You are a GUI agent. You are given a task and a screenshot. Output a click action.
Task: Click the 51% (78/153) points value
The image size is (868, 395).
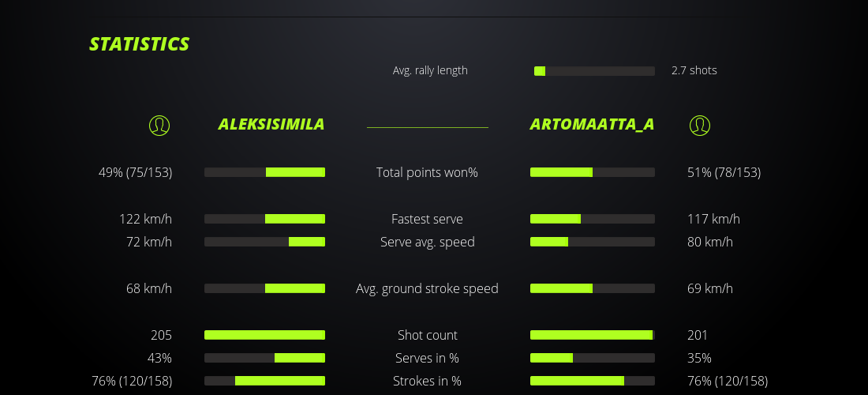[x=724, y=172]
